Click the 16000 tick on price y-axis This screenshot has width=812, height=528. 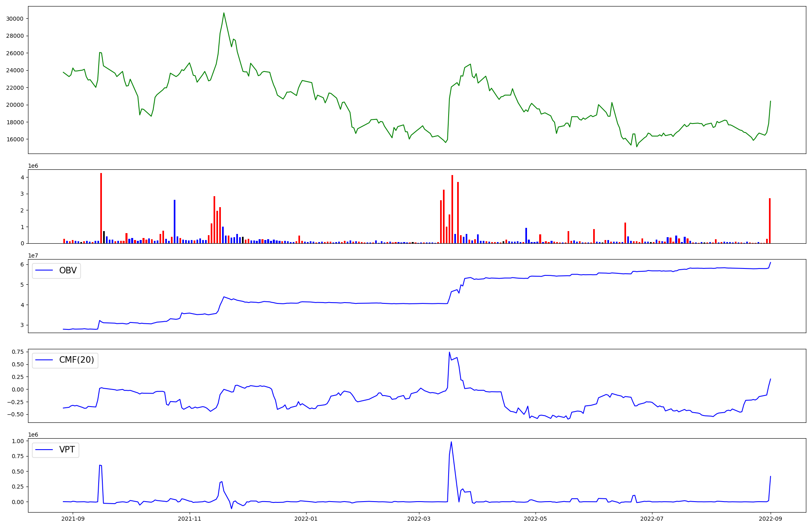pyautogui.click(x=15, y=139)
